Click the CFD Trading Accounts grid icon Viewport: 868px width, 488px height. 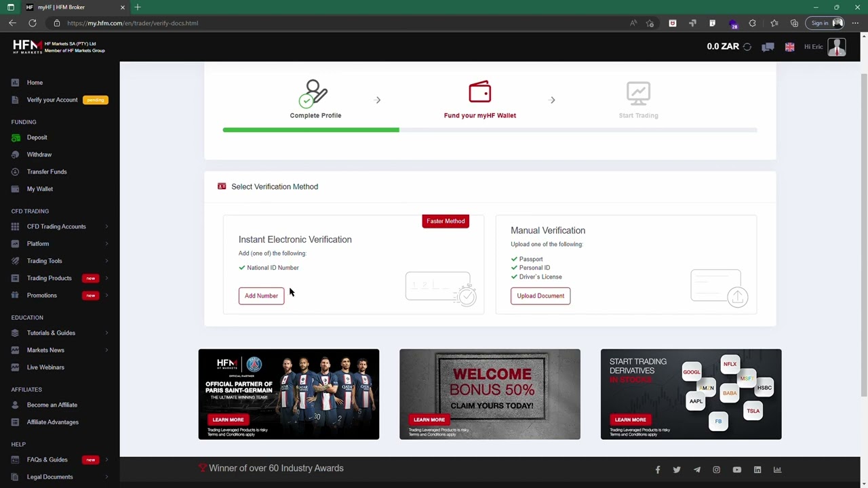(15, 226)
